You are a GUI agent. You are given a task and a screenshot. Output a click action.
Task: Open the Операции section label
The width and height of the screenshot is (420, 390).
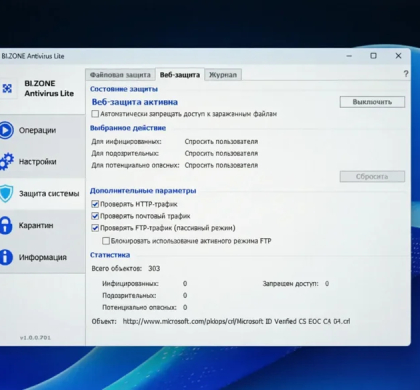(37, 130)
